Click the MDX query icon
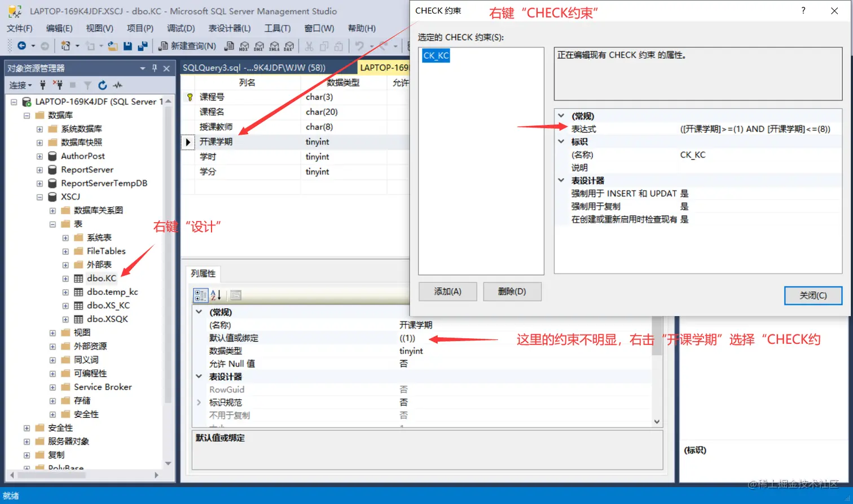853x504 pixels. (x=244, y=46)
